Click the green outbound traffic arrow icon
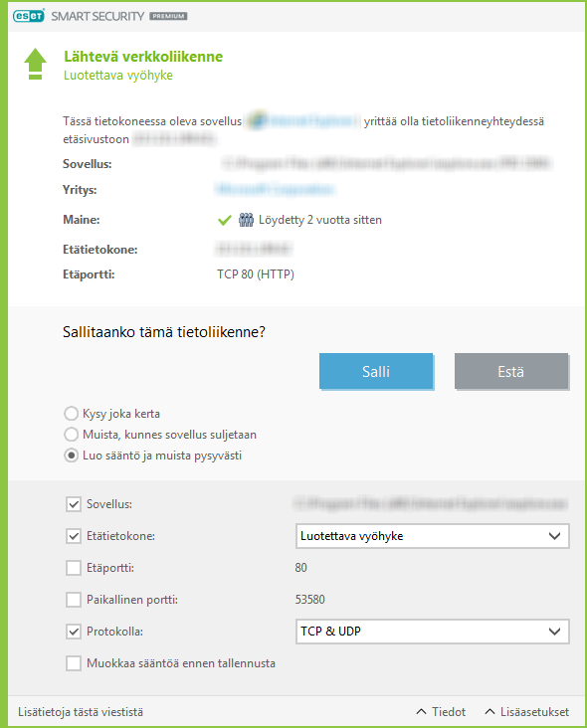587x728 pixels. pyautogui.click(x=35, y=64)
